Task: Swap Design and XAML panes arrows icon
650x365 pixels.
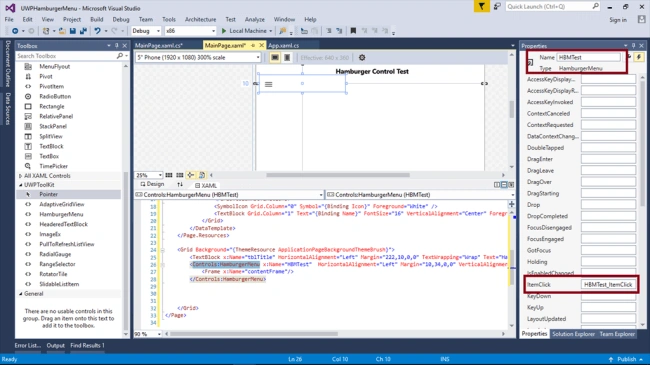Action: pos(179,184)
